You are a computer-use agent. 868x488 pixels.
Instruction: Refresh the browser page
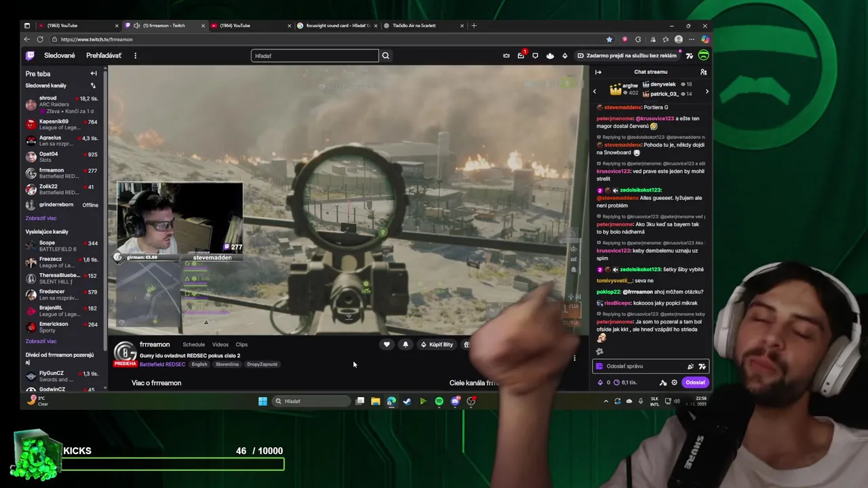pos(40,39)
